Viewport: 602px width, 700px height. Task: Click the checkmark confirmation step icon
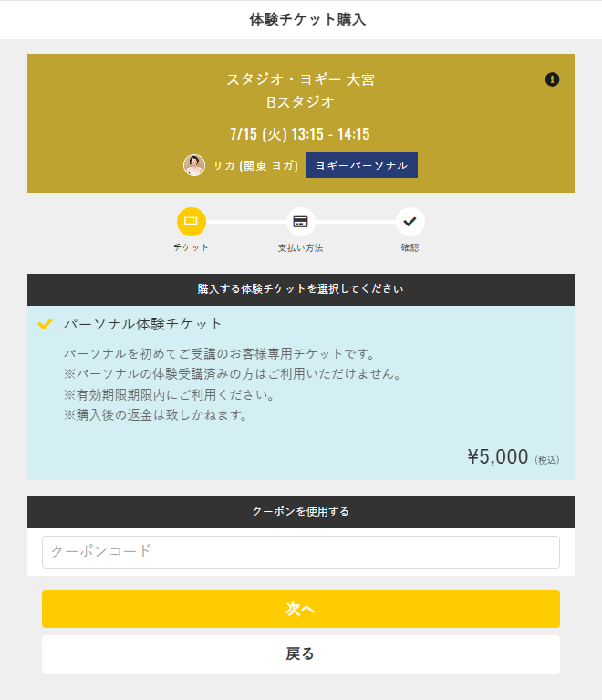pyautogui.click(x=410, y=222)
